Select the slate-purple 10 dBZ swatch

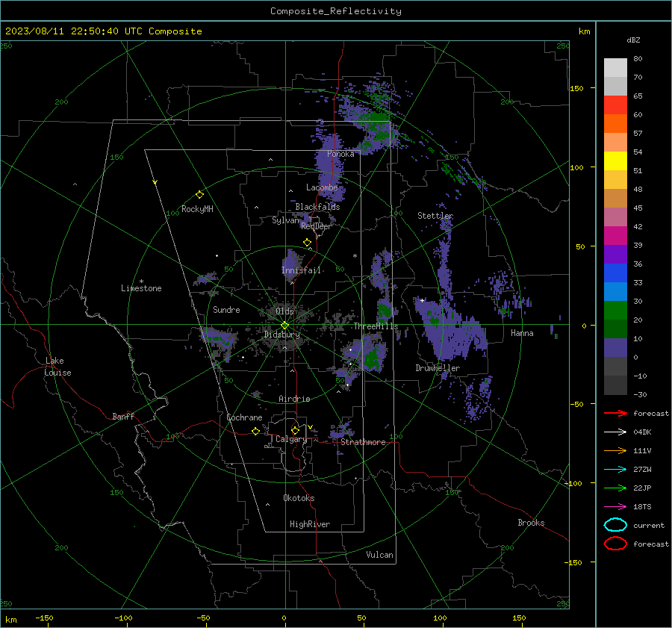(x=615, y=347)
